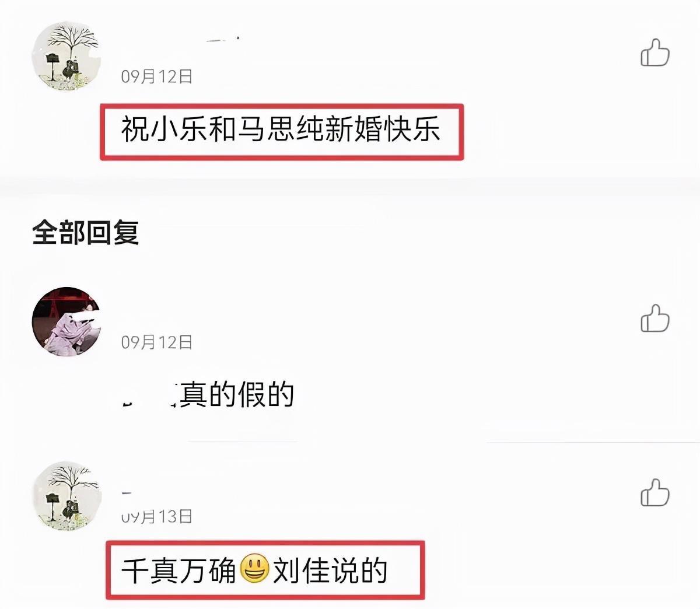The width and height of the screenshot is (700, 609).
Task: Select the reply text 刘佳说的
Action: pos(331,570)
